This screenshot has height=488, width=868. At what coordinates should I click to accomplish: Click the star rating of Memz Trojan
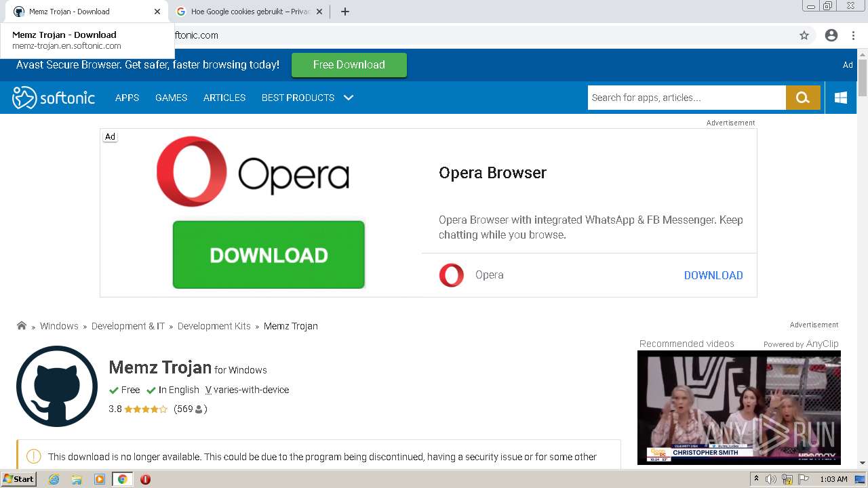pos(146,409)
